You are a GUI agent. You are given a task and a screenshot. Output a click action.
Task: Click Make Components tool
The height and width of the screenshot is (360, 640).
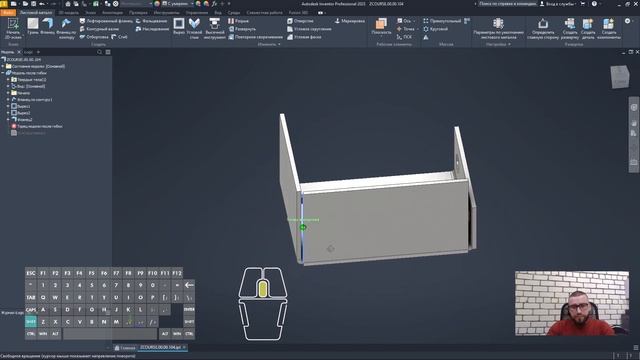609,28
